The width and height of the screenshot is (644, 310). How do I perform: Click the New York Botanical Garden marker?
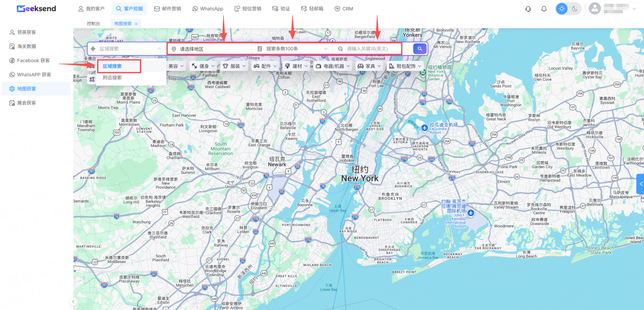(x=423, y=72)
